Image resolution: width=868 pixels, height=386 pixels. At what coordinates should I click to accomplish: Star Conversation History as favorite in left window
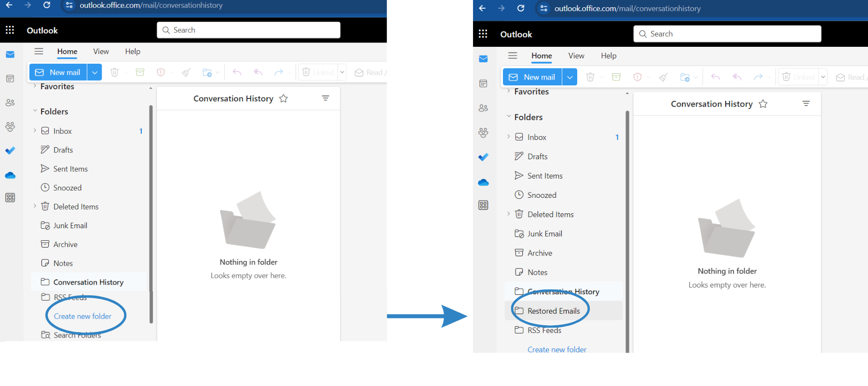tap(284, 98)
